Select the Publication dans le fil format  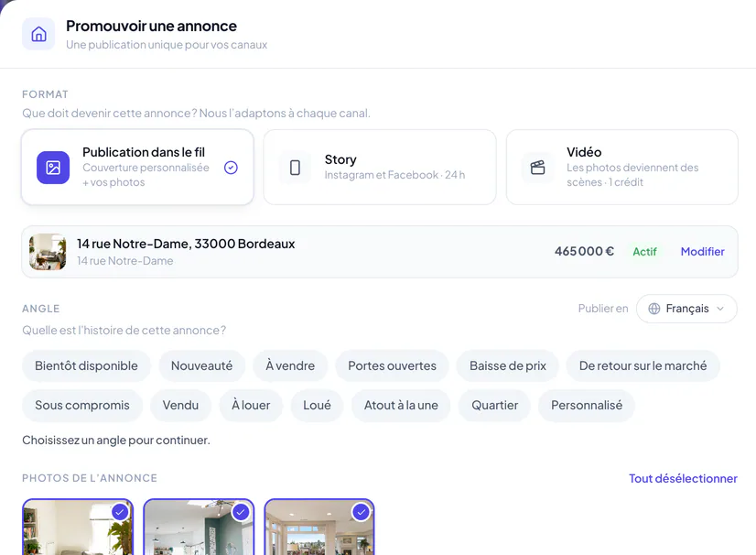coord(137,167)
